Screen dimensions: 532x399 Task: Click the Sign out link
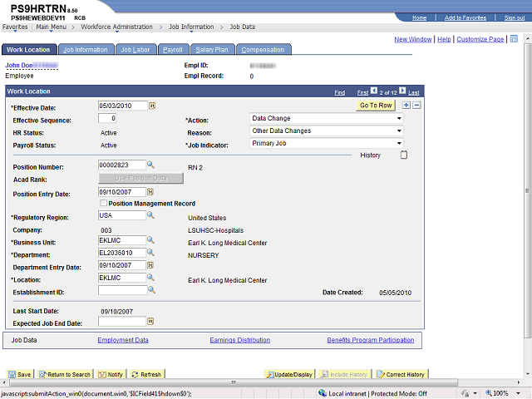(x=515, y=17)
